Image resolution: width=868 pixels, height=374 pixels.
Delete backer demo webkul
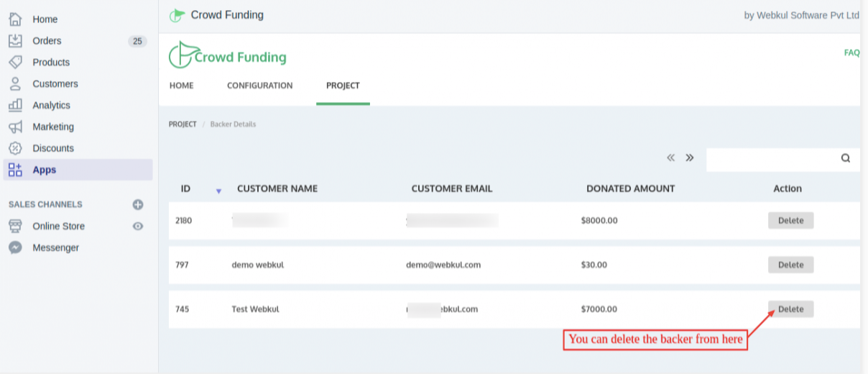[x=790, y=265]
